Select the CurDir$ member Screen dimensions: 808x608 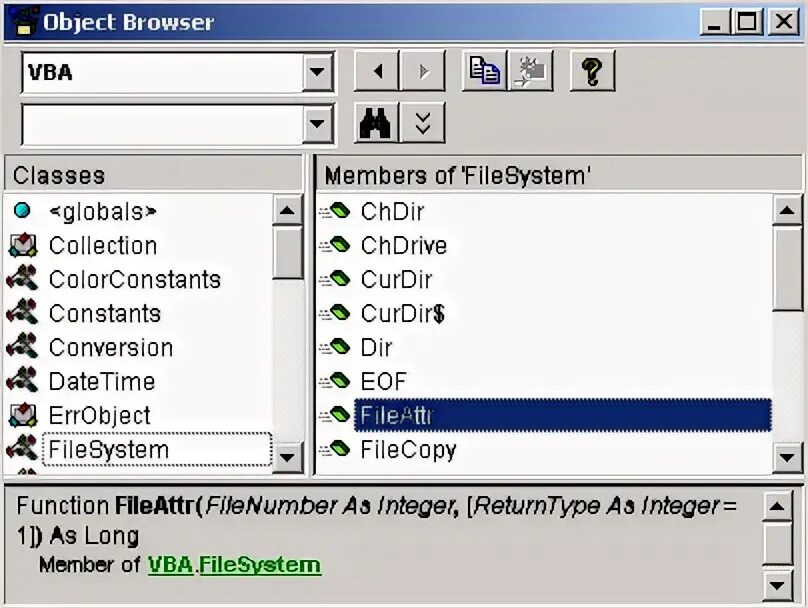coord(402,314)
